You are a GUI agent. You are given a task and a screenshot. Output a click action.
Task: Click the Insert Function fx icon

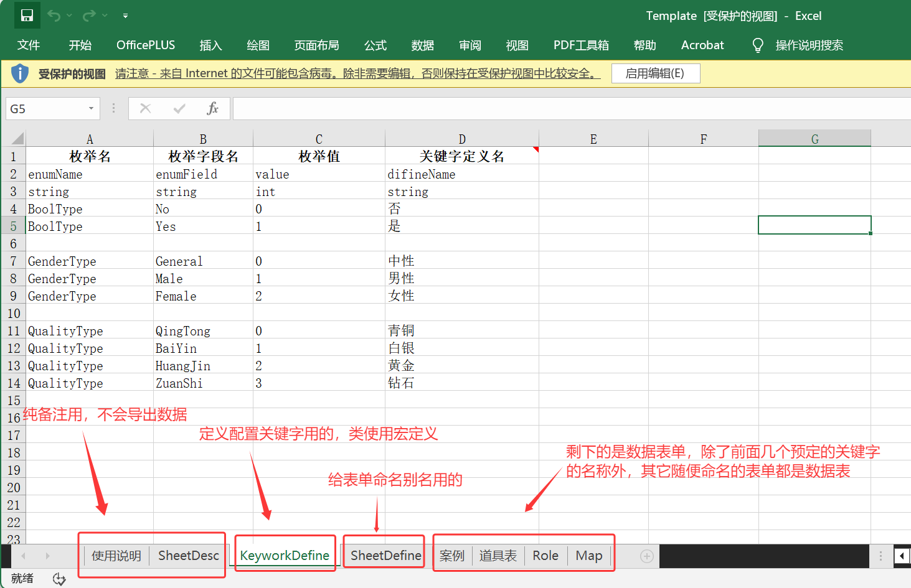(212, 109)
